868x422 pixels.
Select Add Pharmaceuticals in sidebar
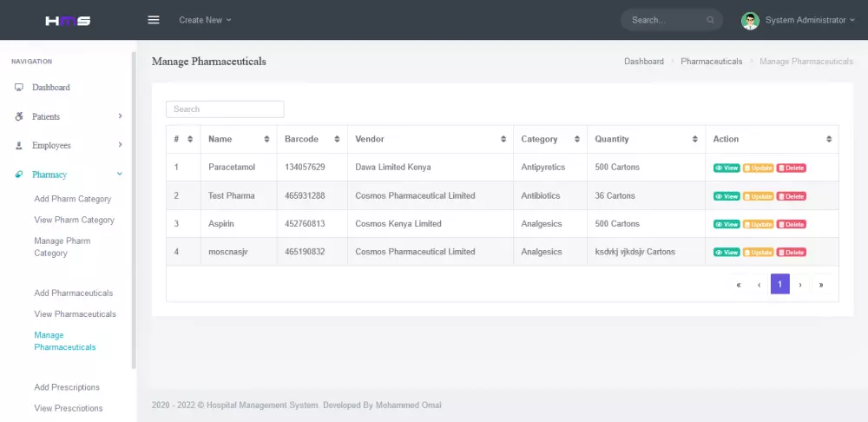point(73,293)
